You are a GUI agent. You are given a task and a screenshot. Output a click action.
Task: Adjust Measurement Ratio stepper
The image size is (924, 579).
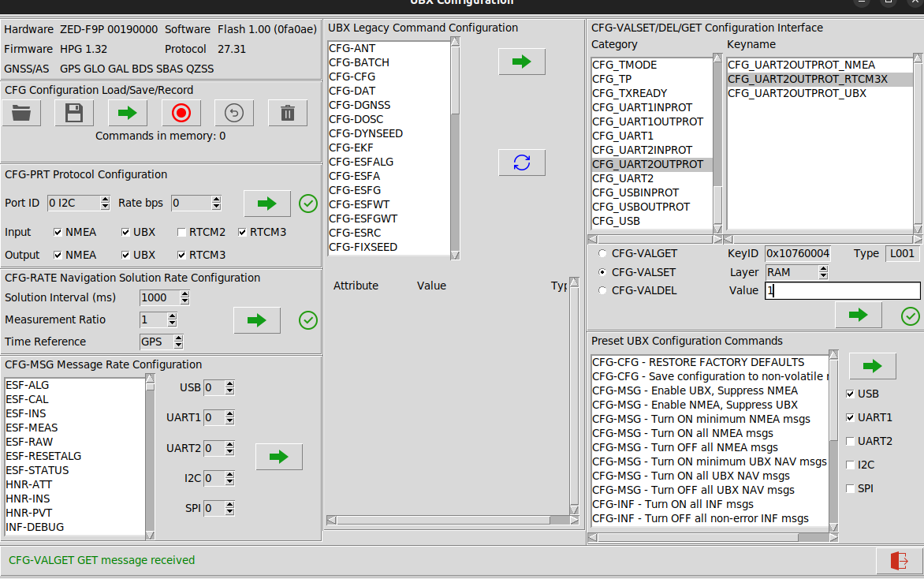(172, 319)
